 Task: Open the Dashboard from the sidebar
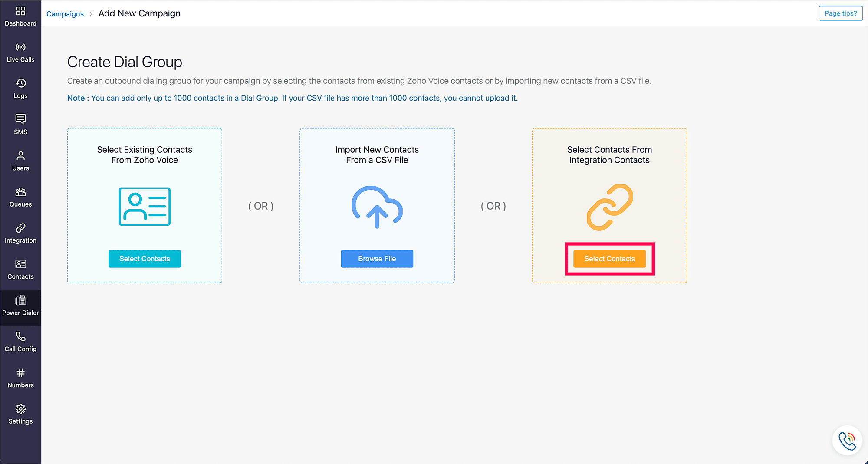(20, 16)
